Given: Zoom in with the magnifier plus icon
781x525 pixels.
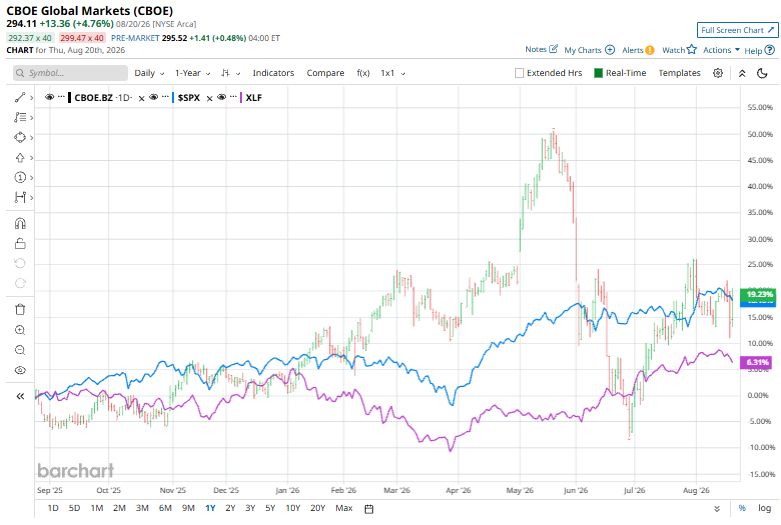Looking at the screenshot, I should [x=20, y=330].
